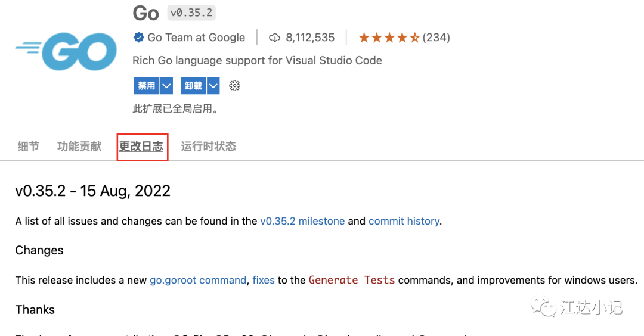Image resolution: width=644 pixels, height=336 pixels.
Task: Click the 此扩展已全局启用 status text
Action: pyautogui.click(x=175, y=108)
